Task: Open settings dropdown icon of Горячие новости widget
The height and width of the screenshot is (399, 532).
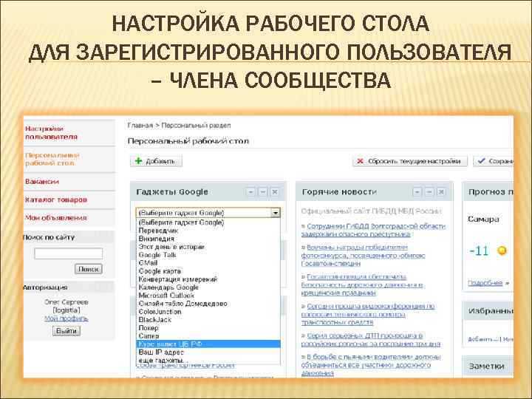Action: 417,192
